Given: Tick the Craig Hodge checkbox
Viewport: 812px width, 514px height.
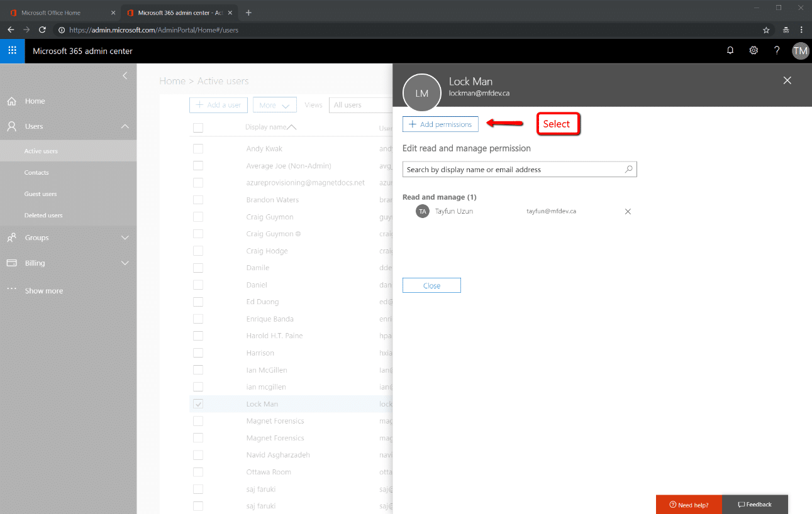Looking at the screenshot, I should 198,251.
